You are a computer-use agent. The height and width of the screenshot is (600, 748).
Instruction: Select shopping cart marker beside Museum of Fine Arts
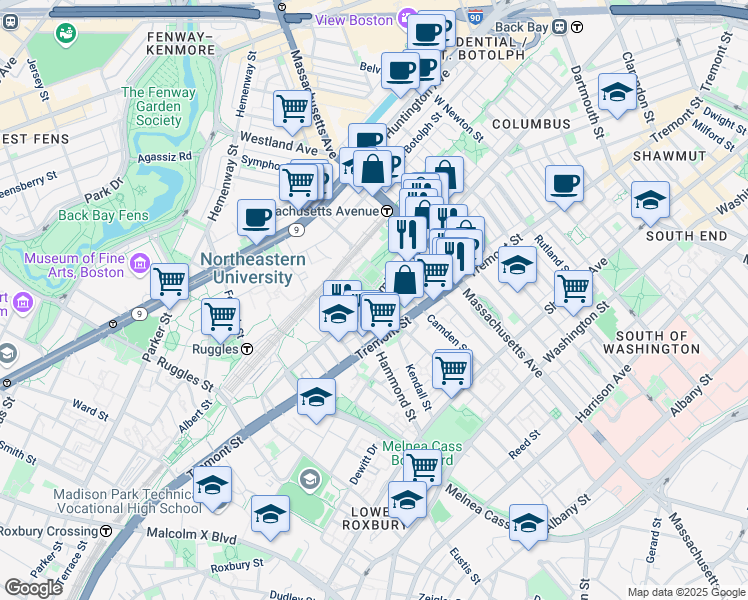[169, 282]
